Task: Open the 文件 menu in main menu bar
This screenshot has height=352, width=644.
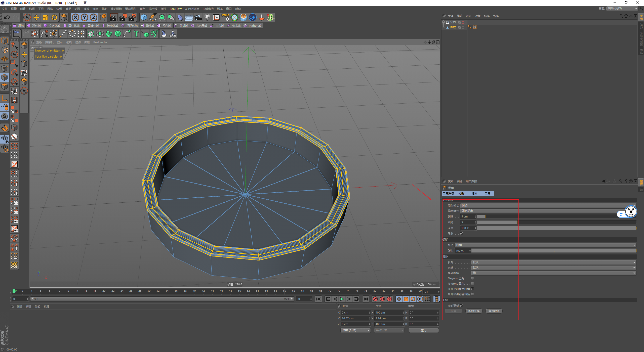Action: pos(5,9)
